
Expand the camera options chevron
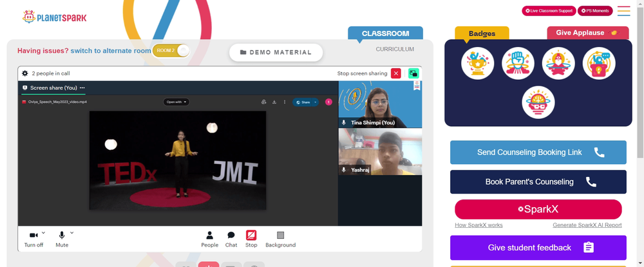[44, 233]
